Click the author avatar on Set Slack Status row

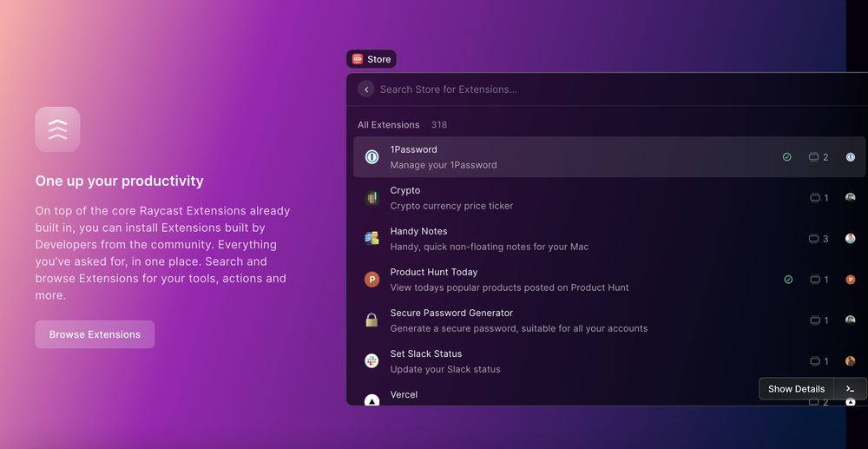pyautogui.click(x=851, y=361)
